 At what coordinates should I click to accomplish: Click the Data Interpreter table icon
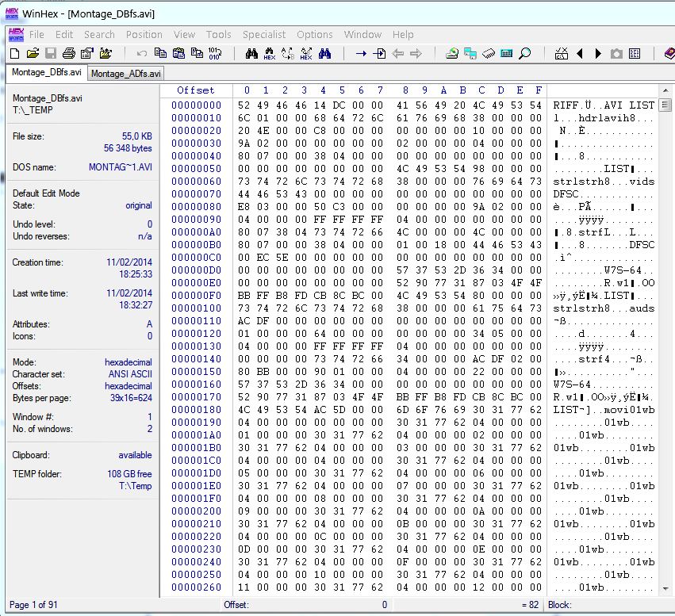point(635,53)
